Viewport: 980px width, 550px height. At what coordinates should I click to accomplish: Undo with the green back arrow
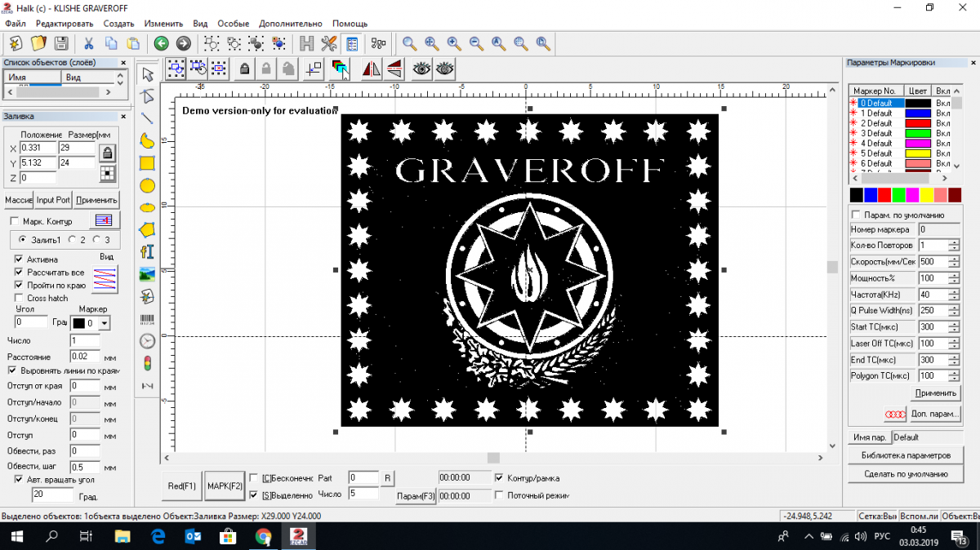point(161,43)
